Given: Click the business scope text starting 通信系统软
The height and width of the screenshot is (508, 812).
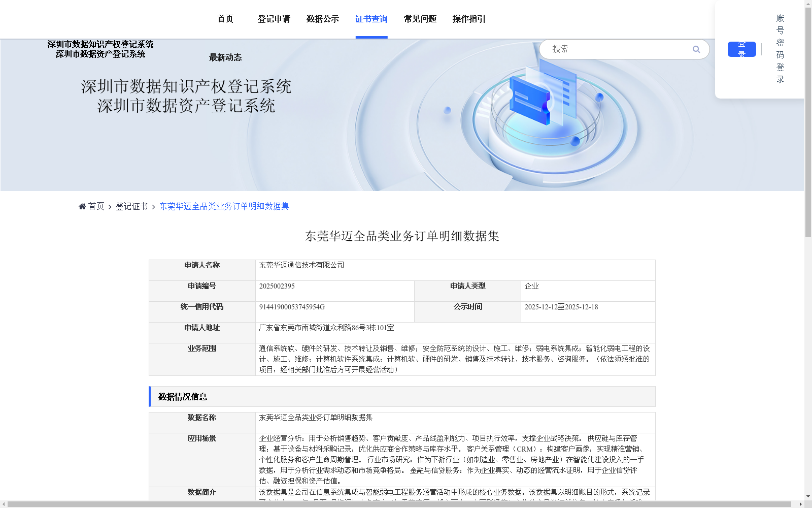Looking at the screenshot, I should coord(454,359).
